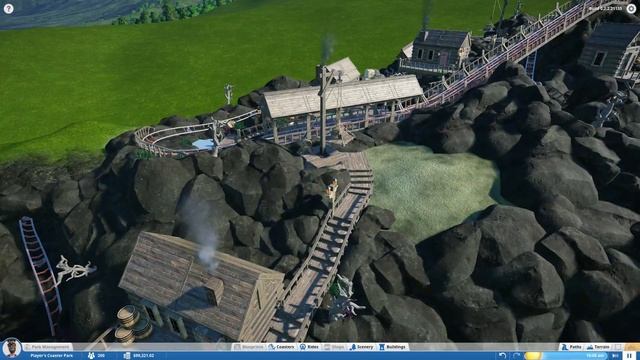This screenshot has width=640, height=360.
Task: Click the guest count icon
Action: click(x=91, y=356)
